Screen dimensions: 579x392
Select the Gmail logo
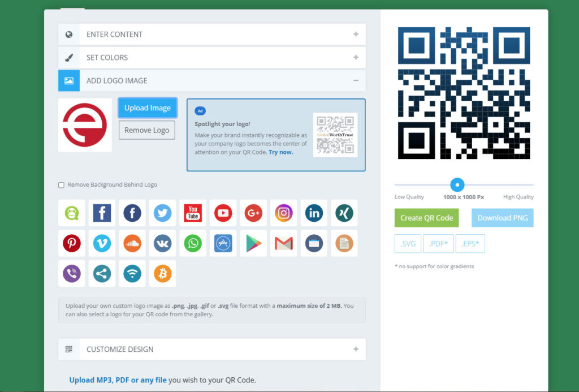284,243
